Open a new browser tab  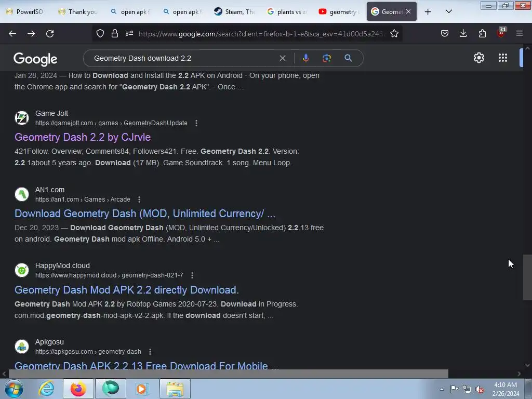428,12
